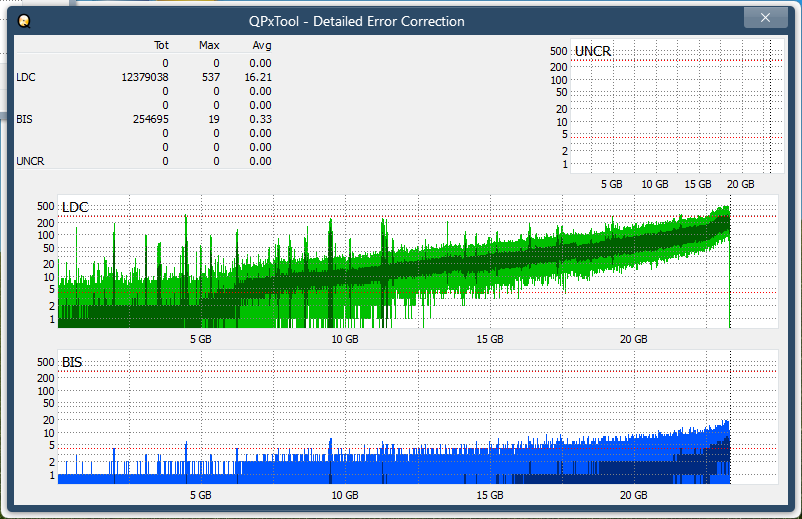Screen dimensions: 802x519
Task: Click the '20 GB' label under the BIS chart
Action: [x=634, y=495]
